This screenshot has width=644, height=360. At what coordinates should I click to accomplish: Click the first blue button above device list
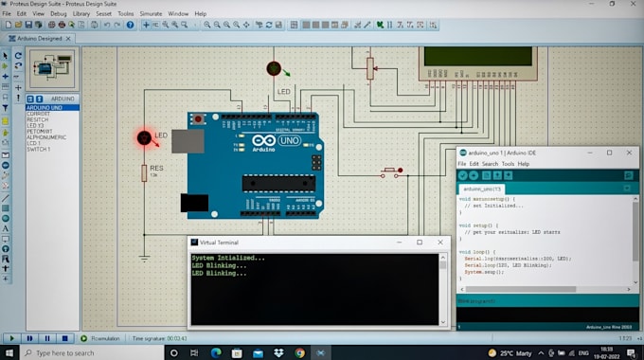pos(30,99)
